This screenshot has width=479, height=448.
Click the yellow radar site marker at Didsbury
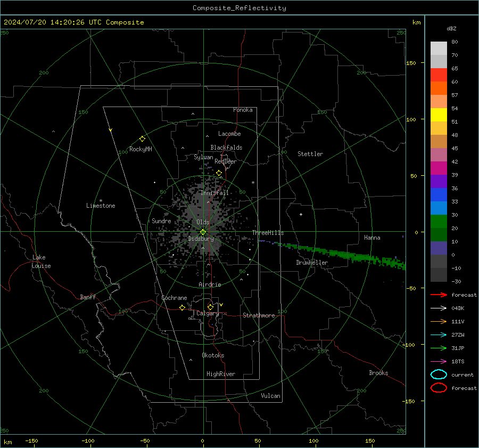coord(203,232)
